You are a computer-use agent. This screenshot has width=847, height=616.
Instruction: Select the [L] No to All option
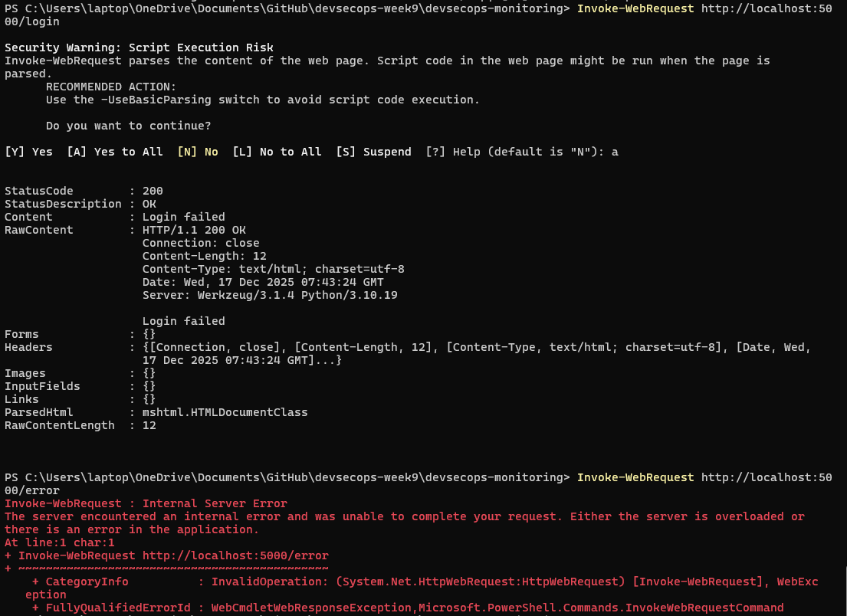[x=277, y=152]
